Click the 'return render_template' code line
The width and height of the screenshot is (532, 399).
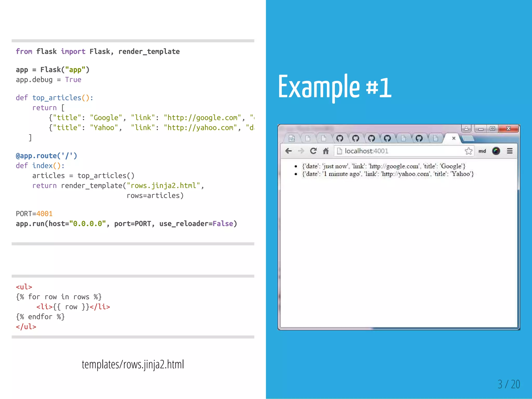118,186
